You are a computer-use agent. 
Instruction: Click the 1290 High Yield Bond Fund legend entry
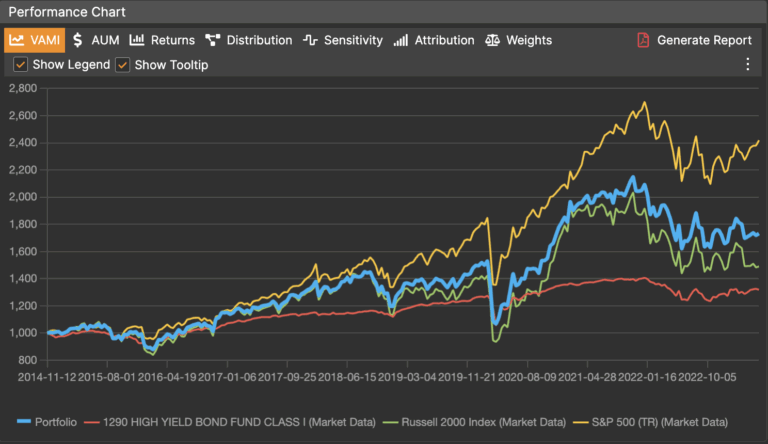pos(228,423)
